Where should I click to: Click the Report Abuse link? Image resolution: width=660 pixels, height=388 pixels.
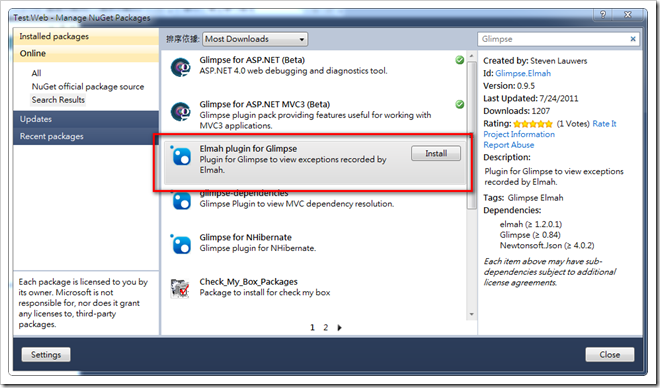point(508,145)
